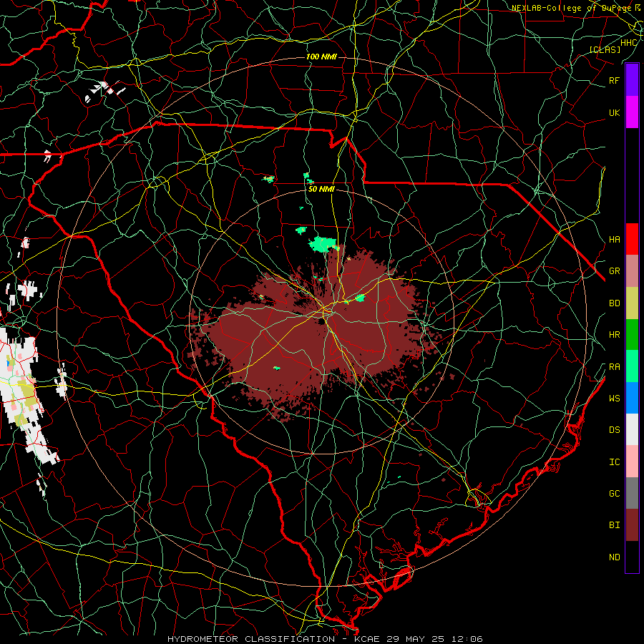The width and height of the screenshot is (644, 644).
Task: Click the large green rain echo north of radar
Action: pyautogui.click(x=323, y=244)
